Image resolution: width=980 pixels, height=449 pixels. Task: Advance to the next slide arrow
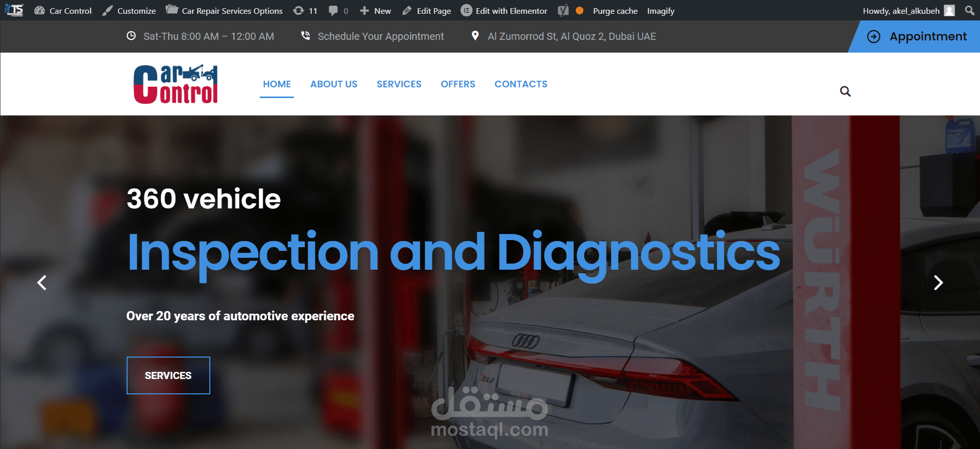(938, 282)
